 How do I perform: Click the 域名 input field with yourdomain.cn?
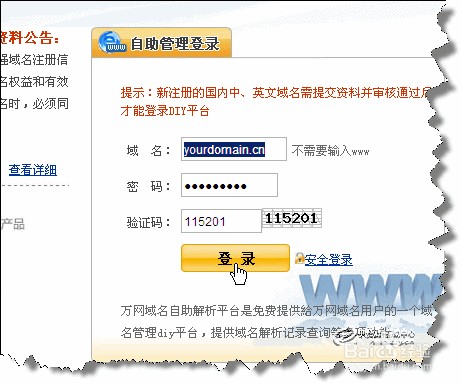pos(234,149)
